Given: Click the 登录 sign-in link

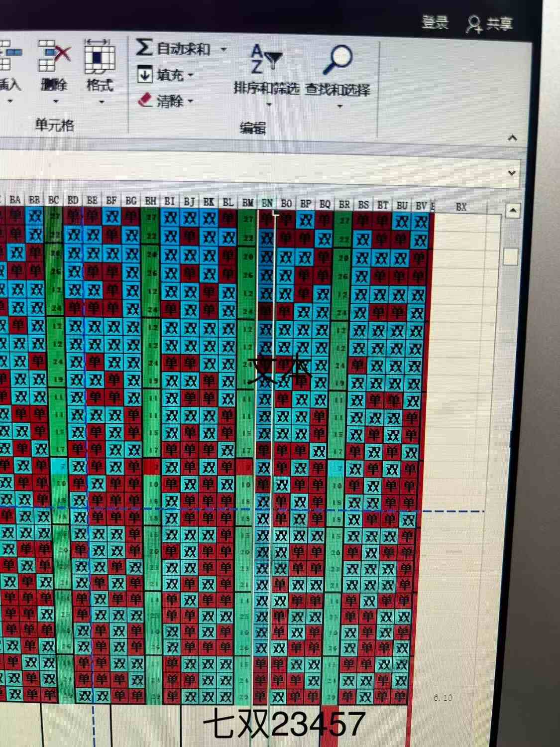Looking at the screenshot, I should tap(435, 22).
